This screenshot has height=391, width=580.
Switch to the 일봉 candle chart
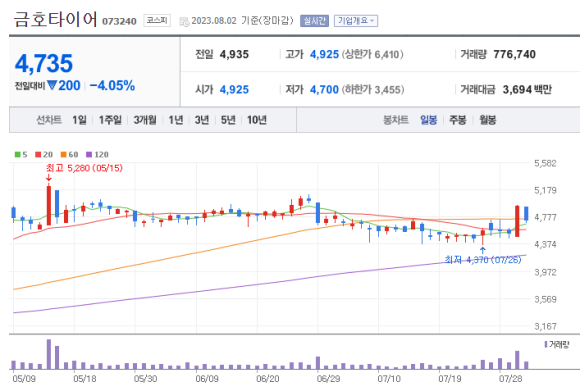pyautogui.click(x=429, y=120)
